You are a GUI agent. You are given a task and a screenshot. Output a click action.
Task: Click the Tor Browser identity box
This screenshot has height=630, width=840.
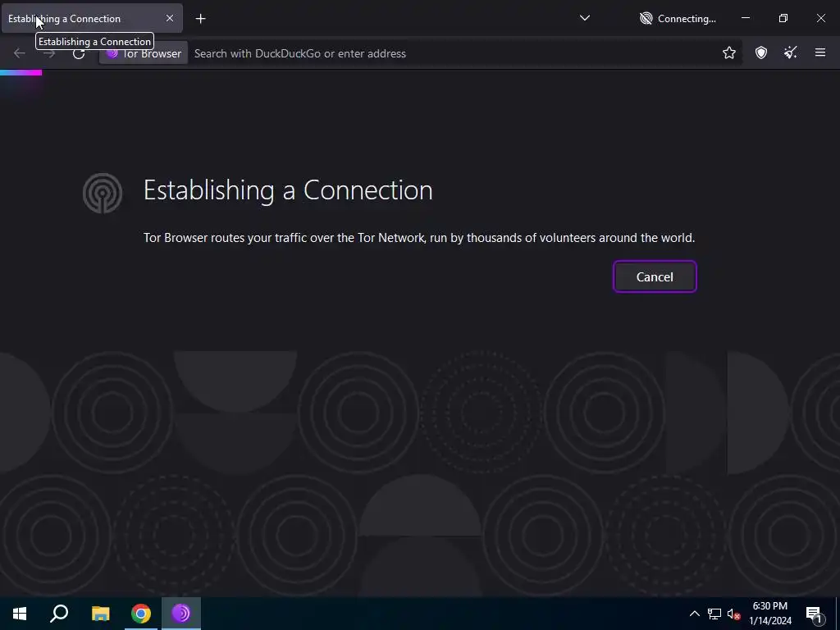[144, 53]
